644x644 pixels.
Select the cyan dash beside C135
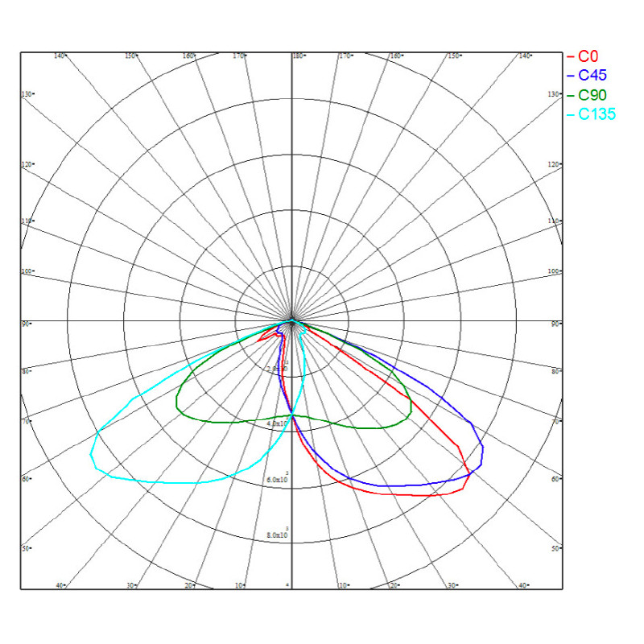point(571,114)
